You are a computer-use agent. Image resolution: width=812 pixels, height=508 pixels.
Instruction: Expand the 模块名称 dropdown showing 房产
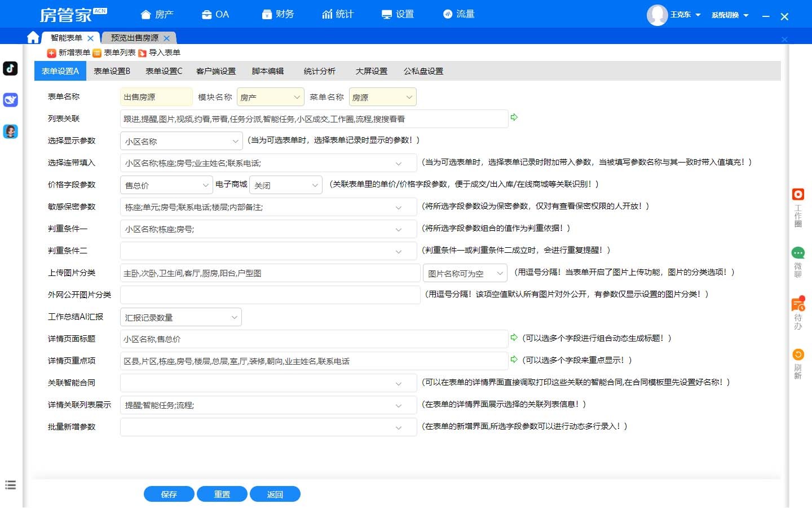(270, 97)
